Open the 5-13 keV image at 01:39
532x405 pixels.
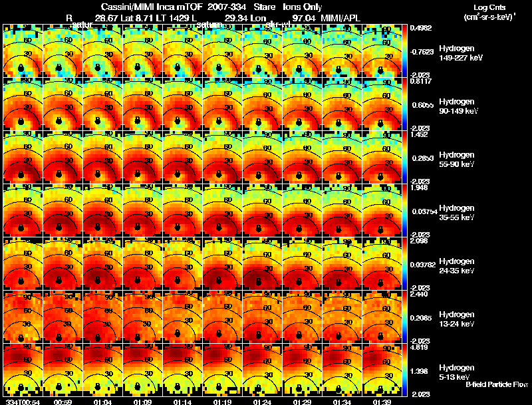coord(382,370)
